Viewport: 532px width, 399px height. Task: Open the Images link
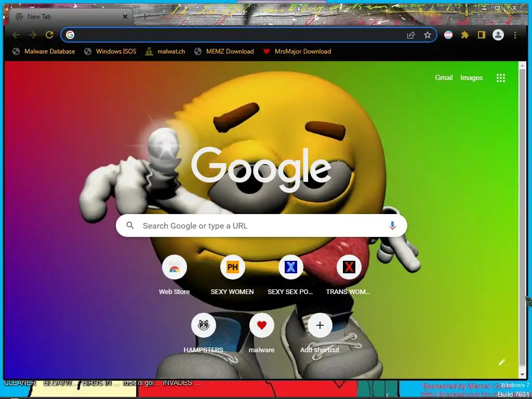(x=471, y=78)
